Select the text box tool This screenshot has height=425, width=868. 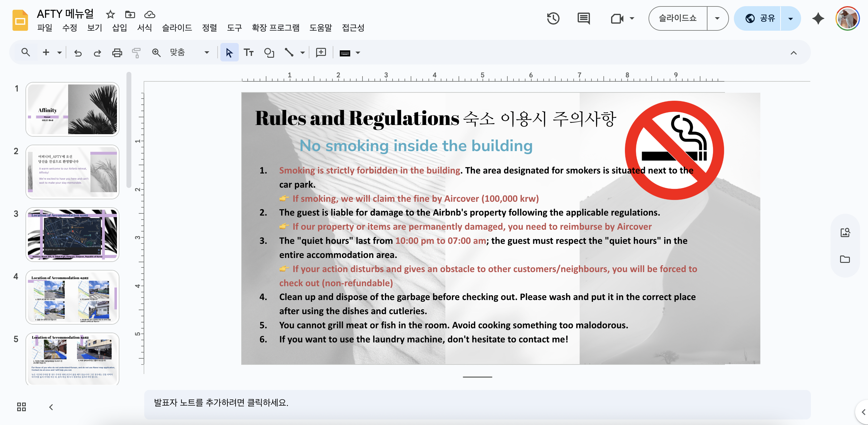point(249,53)
